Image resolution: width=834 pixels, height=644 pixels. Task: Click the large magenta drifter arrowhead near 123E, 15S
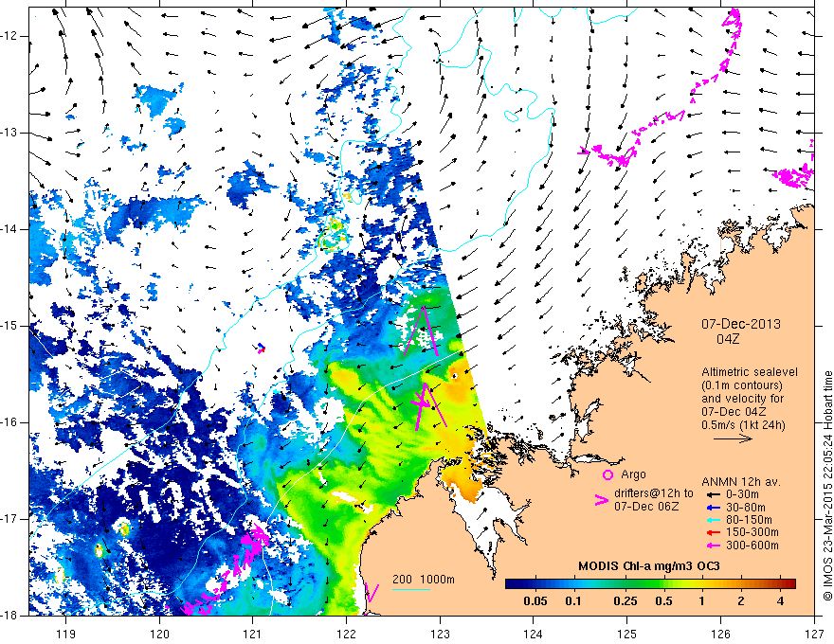click(422, 331)
